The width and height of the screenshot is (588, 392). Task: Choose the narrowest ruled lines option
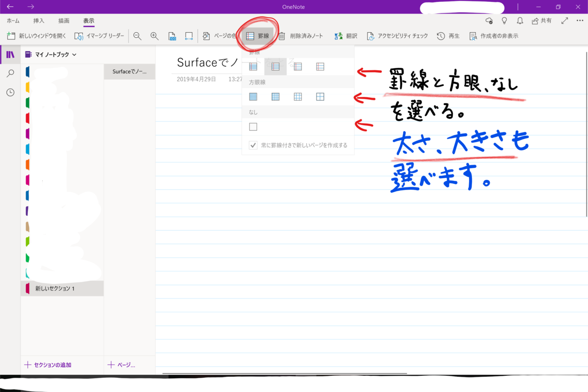pyautogui.click(x=253, y=66)
